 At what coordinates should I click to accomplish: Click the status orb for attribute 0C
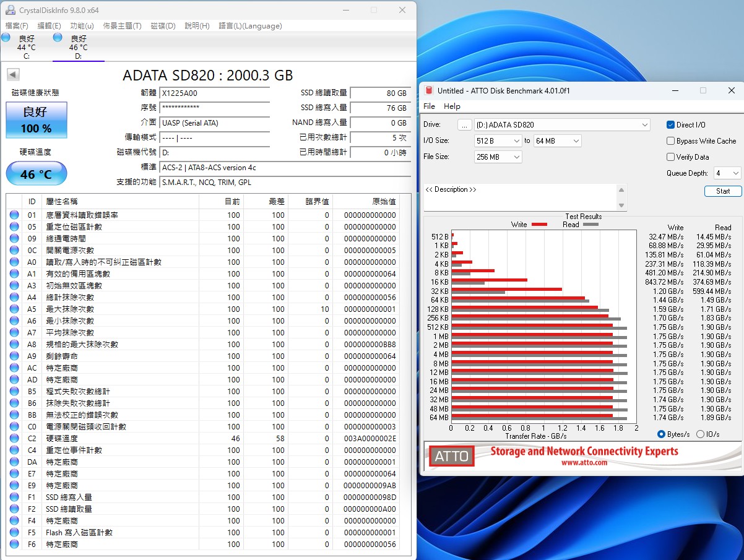point(14,250)
